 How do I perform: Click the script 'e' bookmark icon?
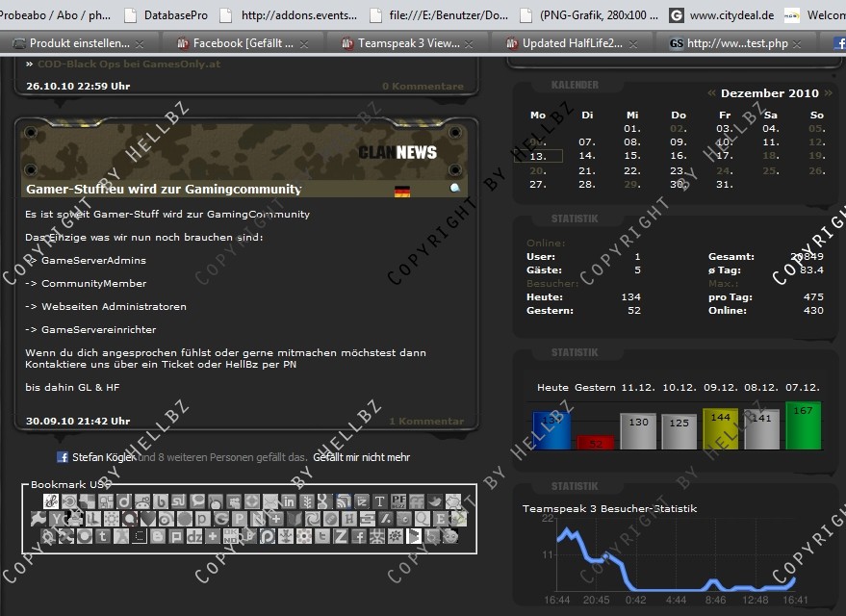pyautogui.click(x=51, y=501)
